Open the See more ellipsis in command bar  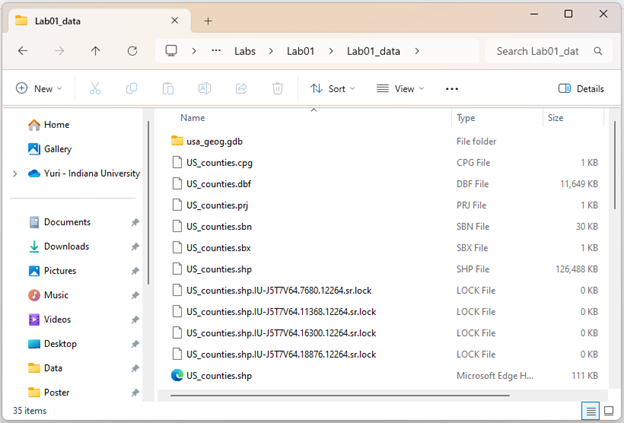click(452, 89)
